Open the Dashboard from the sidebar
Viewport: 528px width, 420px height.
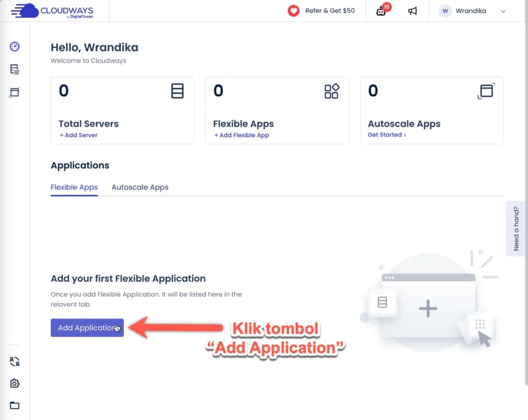14,46
